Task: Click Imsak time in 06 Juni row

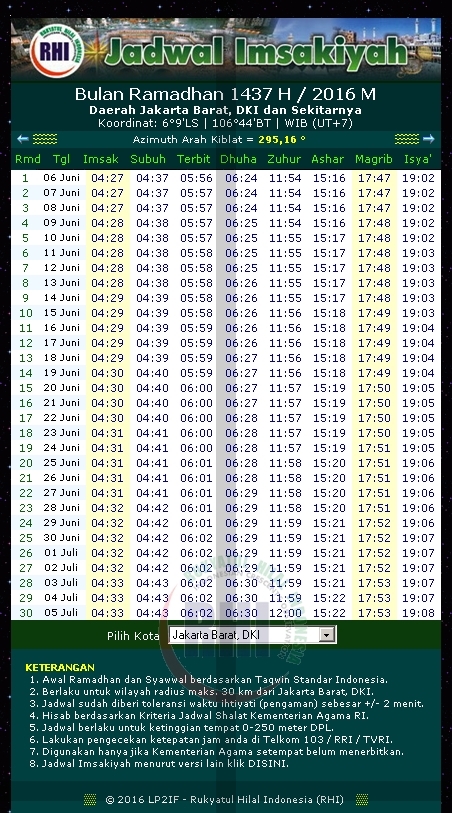Action: (107, 178)
